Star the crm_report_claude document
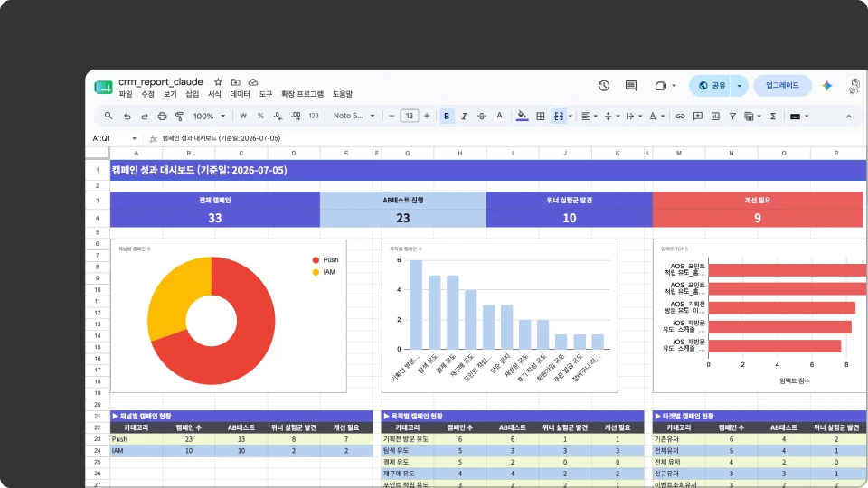The height and width of the screenshot is (488, 868). (x=218, y=82)
